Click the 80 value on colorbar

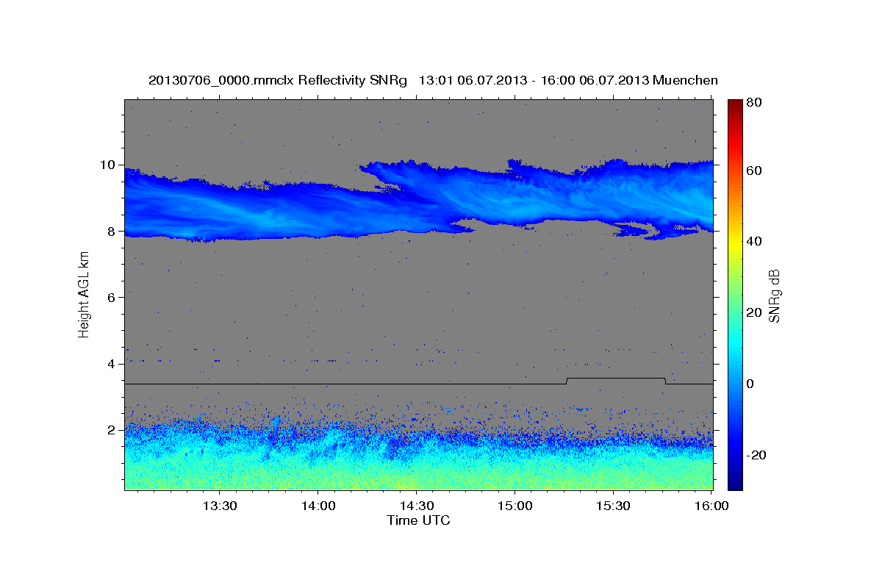click(x=755, y=103)
